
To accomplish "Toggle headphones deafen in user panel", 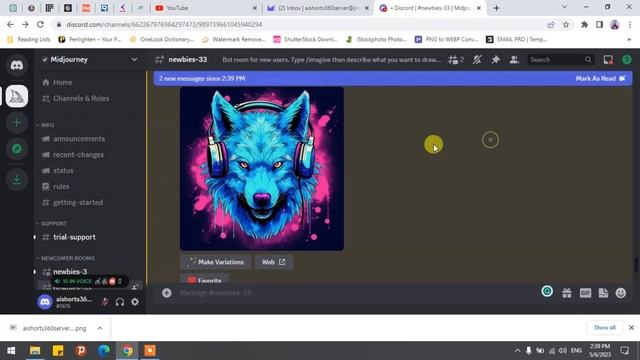I will pos(120,302).
